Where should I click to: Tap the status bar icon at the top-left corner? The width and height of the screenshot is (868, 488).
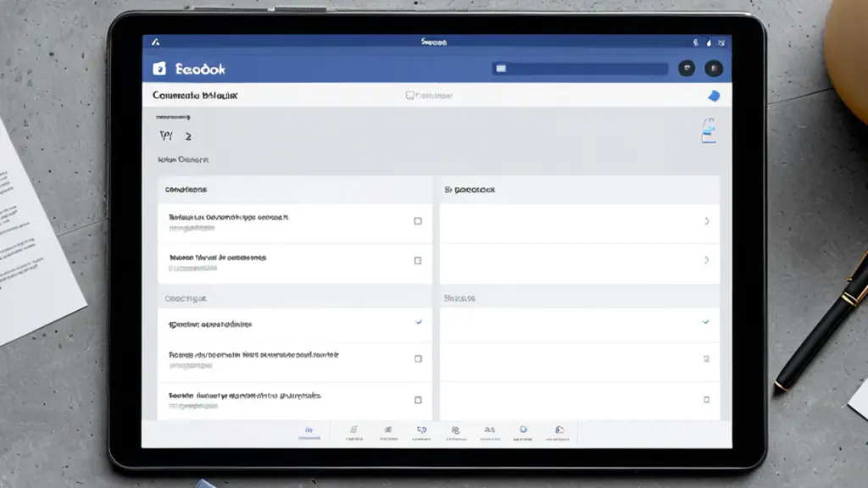tap(156, 42)
